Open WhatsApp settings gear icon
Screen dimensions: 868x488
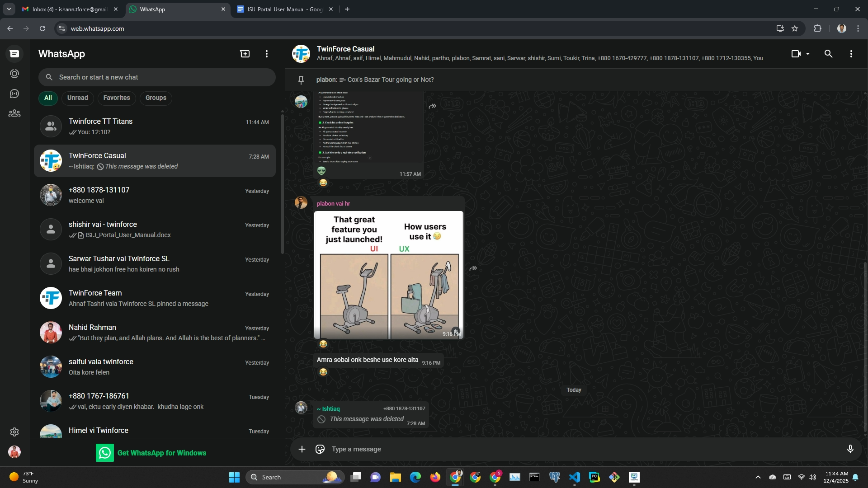(14, 432)
